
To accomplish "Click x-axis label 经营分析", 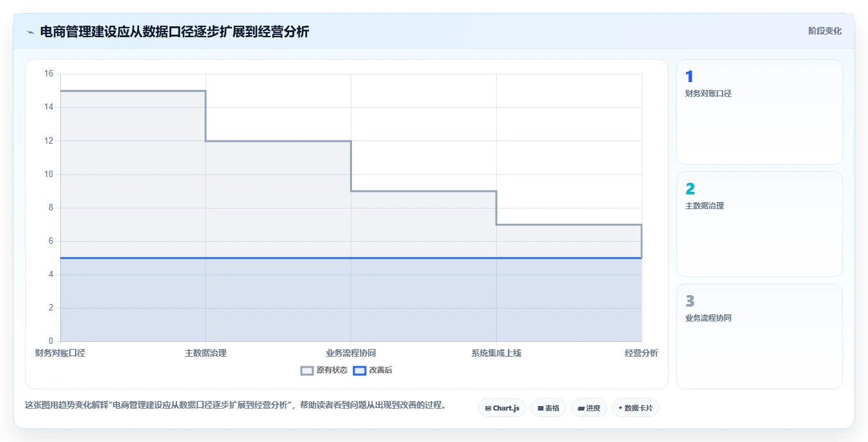I will (642, 353).
